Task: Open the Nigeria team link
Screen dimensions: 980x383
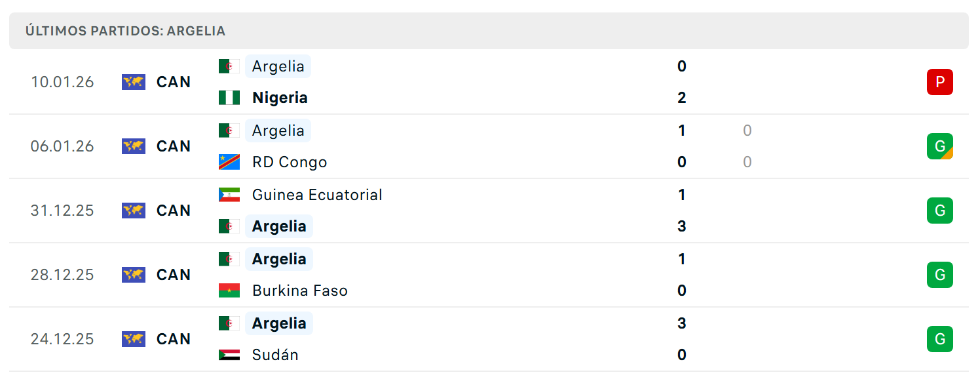Action: pyautogui.click(x=280, y=98)
